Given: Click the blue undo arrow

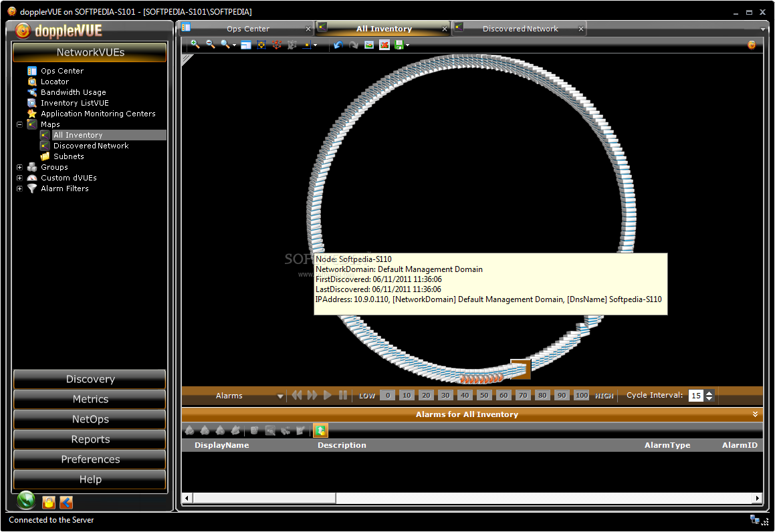Looking at the screenshot, I should [338, 45].
